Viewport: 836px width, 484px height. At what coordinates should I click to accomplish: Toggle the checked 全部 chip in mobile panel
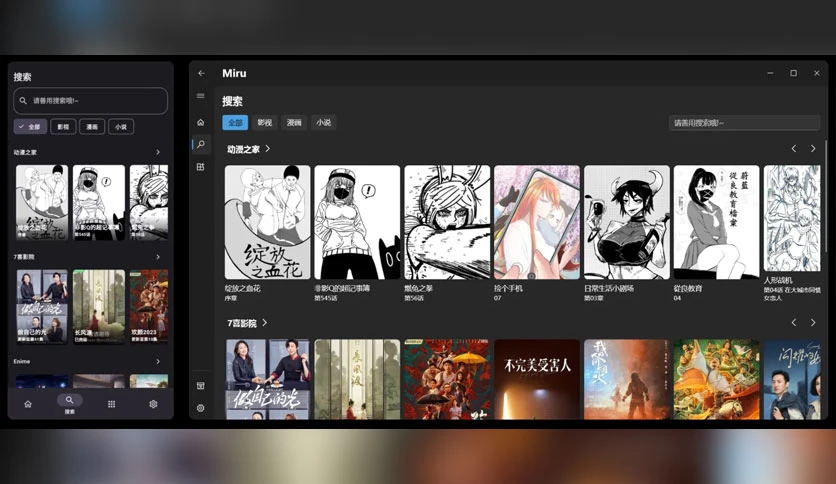30,127
